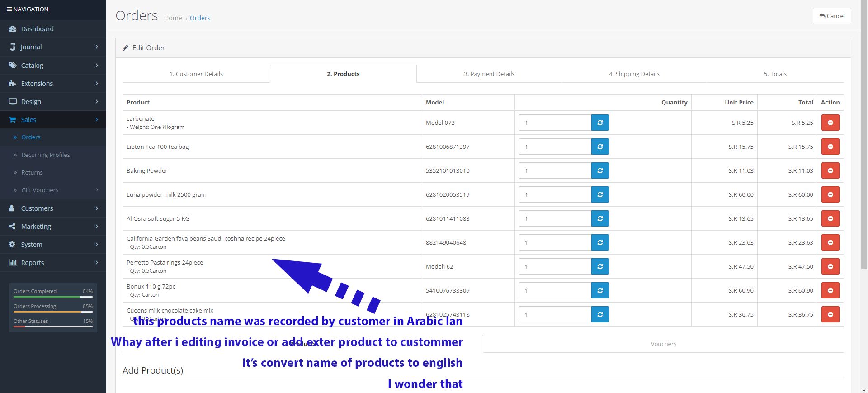Click model number 6281006871397
The width and height of the screenshot is (868, 393).
448,147
